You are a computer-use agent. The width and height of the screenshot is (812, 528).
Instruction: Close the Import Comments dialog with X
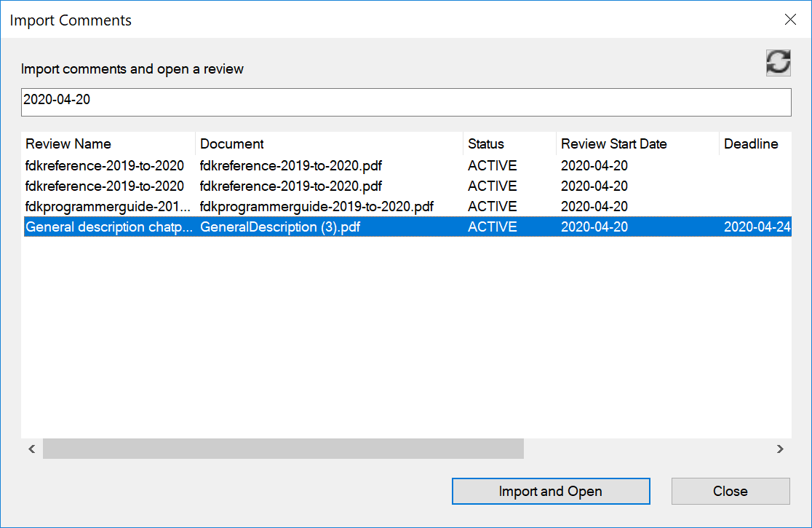click(x=790, y=20)
